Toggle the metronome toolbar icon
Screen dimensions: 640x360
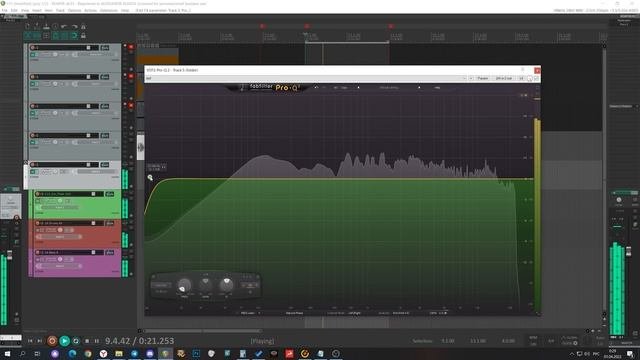pyautogui.click(x=84, y=27)
